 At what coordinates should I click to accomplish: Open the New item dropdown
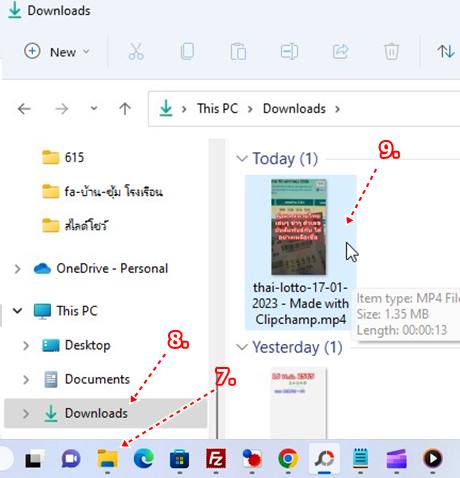57,52
